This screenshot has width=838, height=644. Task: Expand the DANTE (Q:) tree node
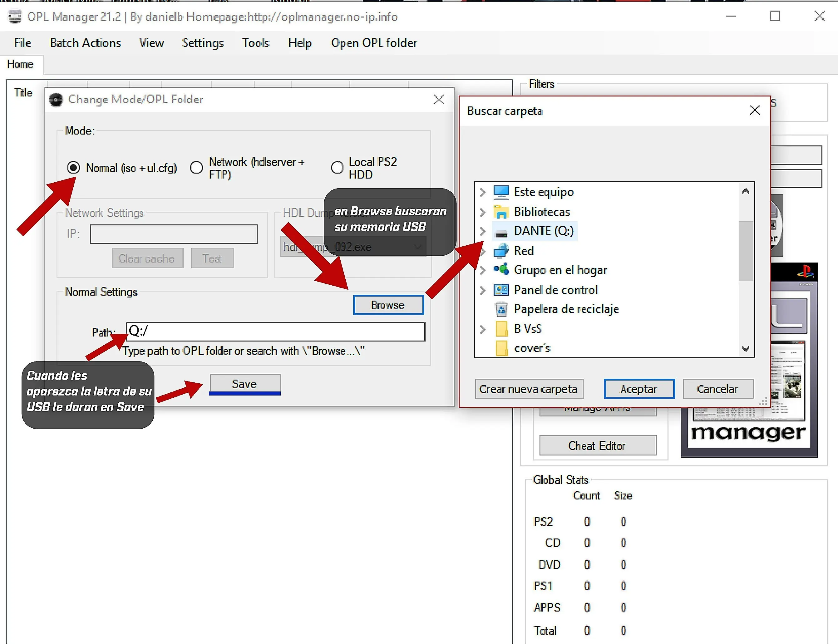pos(483,231)
